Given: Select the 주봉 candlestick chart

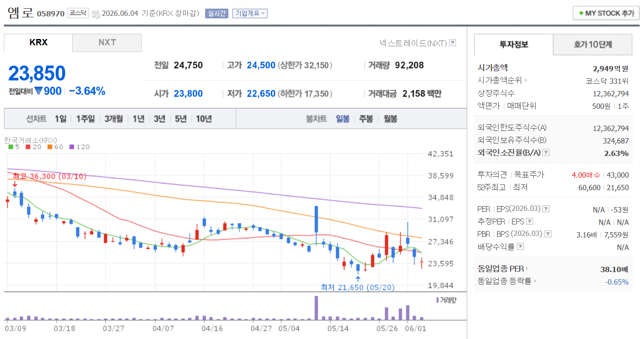Looking at the screenshot, I should (x=366, y=118).
